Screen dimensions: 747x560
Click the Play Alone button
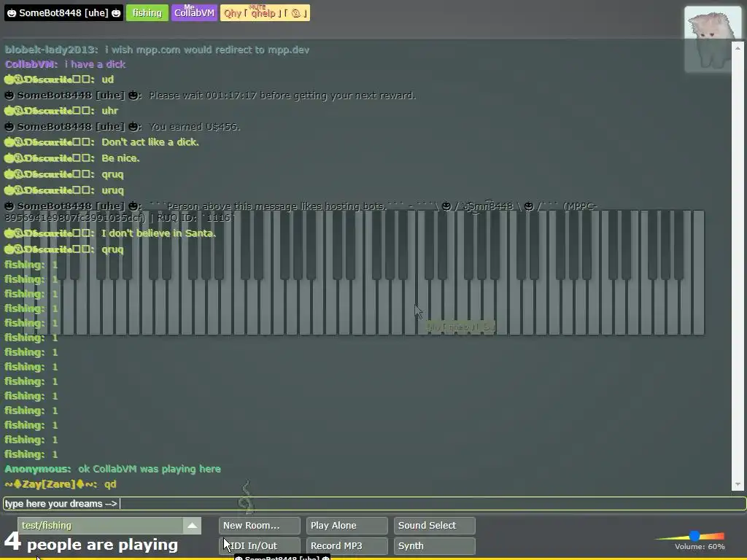pos(347,526)
